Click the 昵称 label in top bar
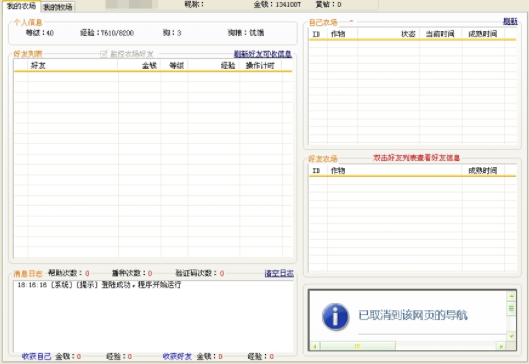529x364 pixels. [x=194, y=4]
